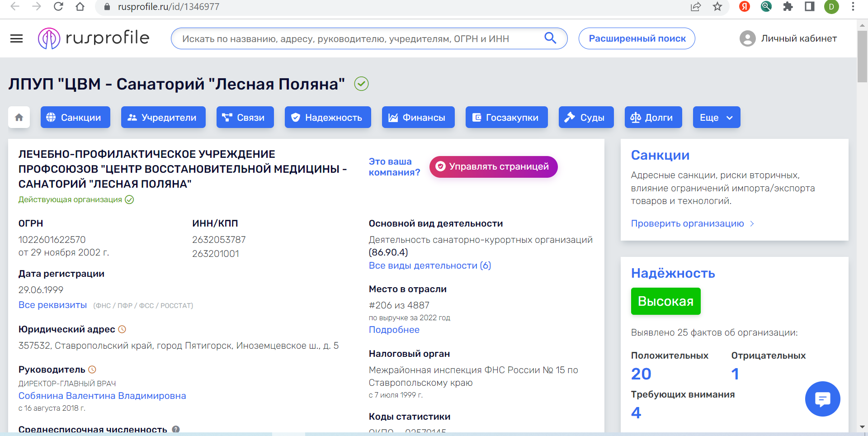Open the Финансы tab

(418, 117)
